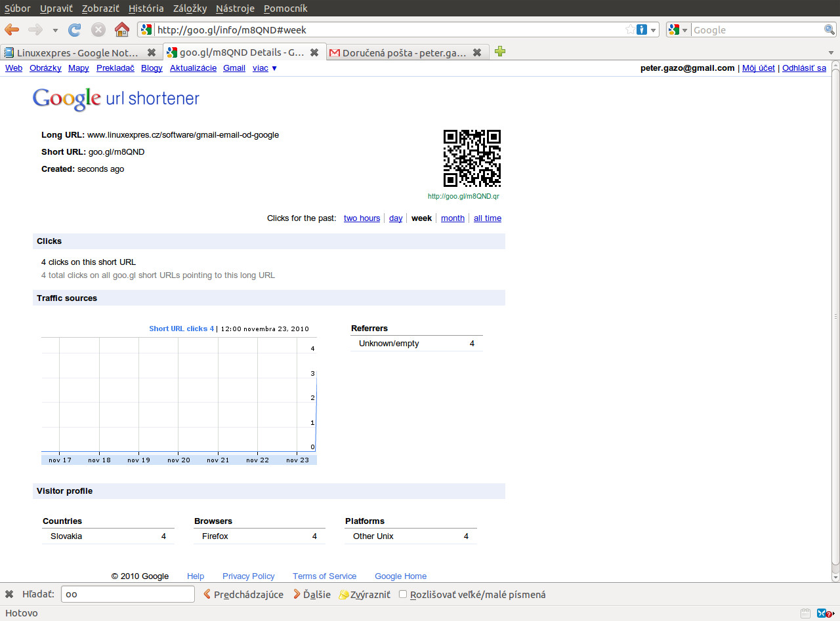Open the História menu
The width and height of the screenshot is (840, 621).
coord(146,9)
